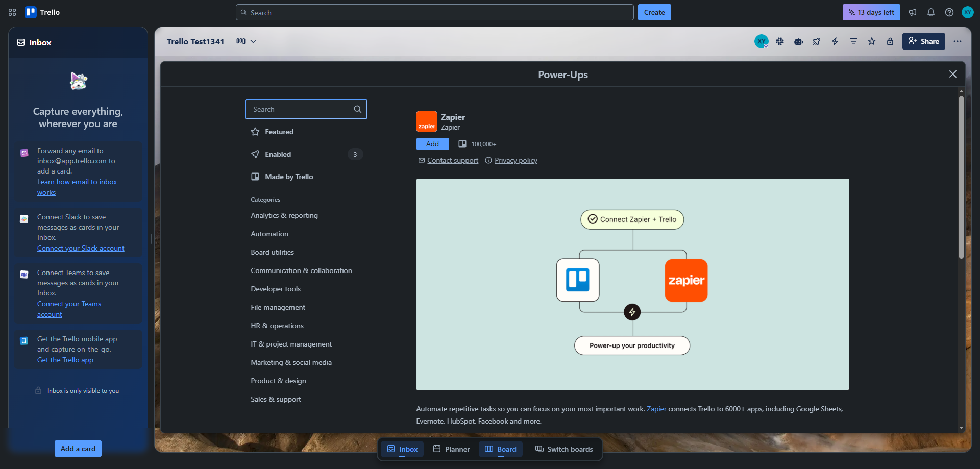Click the Power-Ups dialog scrollbar thumb
The image size is (980, 469).
[x=961, y=177]
